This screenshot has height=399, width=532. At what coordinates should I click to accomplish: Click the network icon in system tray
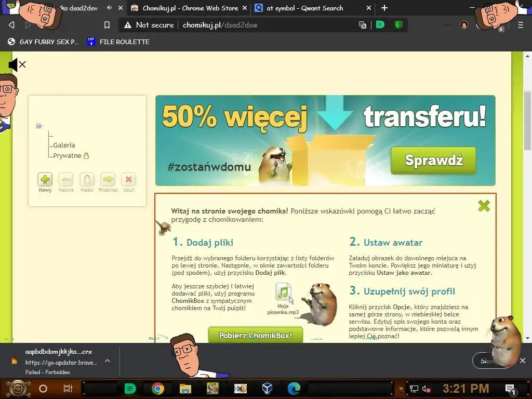pyautogui.click(x=414, y=389)
